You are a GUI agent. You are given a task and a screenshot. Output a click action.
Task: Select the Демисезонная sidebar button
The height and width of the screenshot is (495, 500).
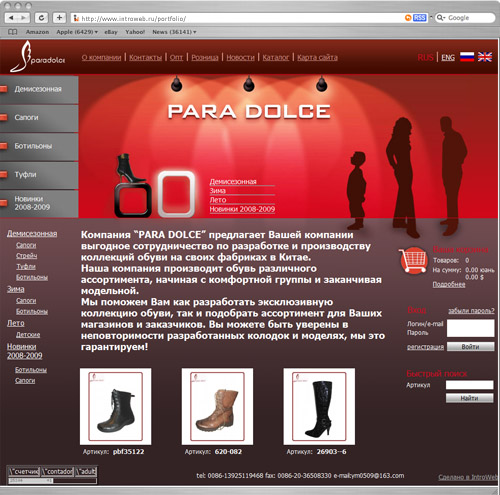coord(39,89)
